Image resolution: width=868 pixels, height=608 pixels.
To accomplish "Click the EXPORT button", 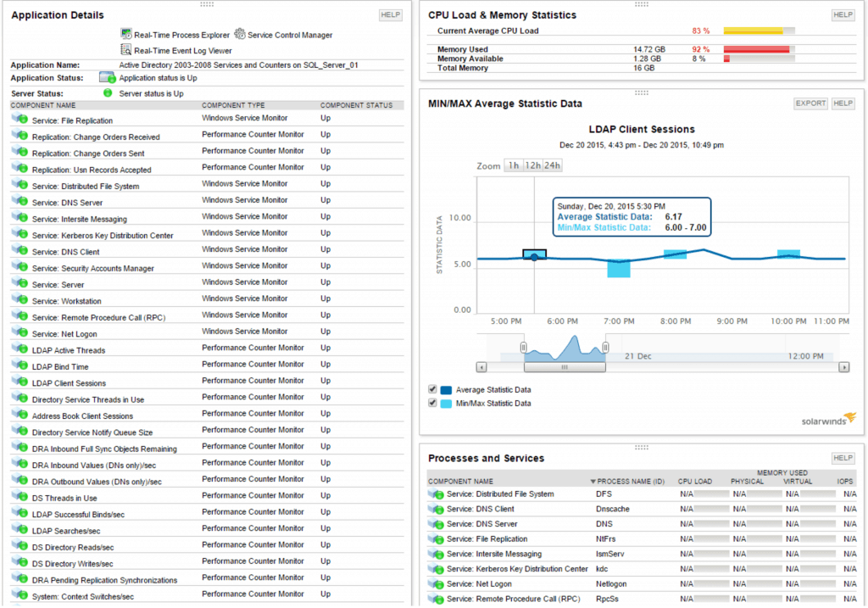I will pos(809,103).
